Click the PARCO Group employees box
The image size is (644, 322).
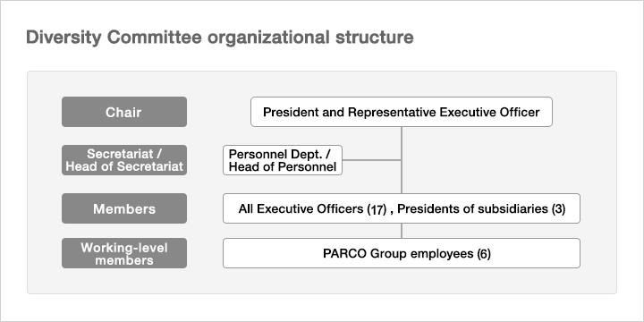[402, 253]
